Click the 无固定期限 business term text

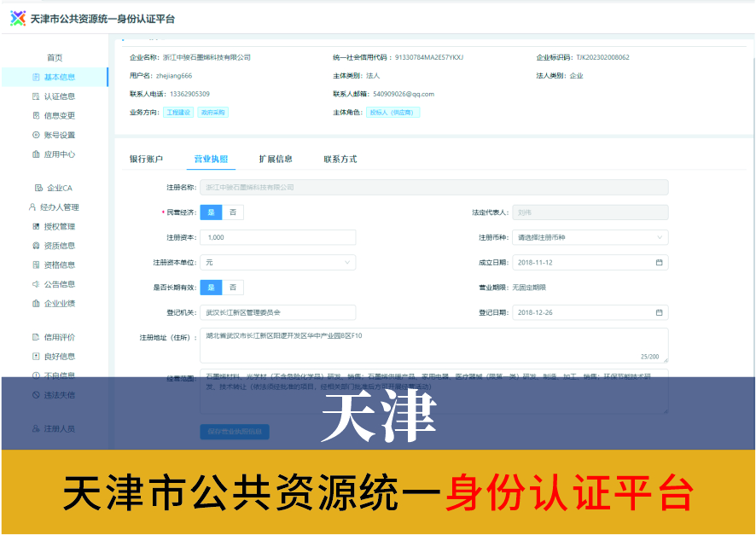(x=529, y=288)
